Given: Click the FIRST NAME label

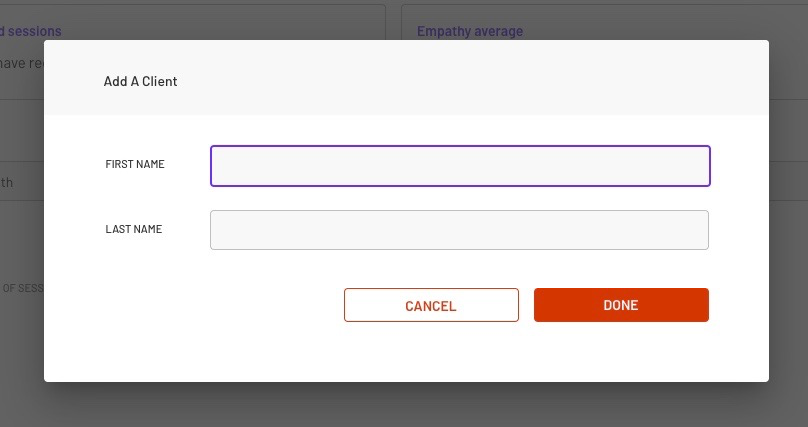Looking at the screenshot, I should (x=135, y=164).
